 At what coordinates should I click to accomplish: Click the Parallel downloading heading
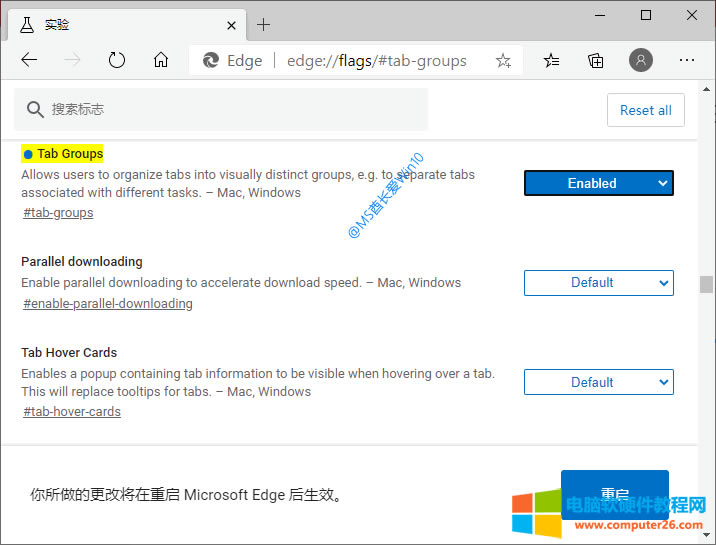[x=82, y=262]
